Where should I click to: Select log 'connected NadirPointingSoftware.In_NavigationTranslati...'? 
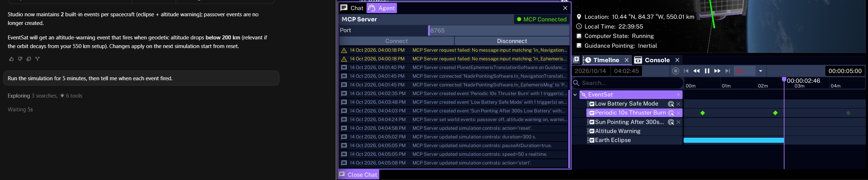[453, 76]
